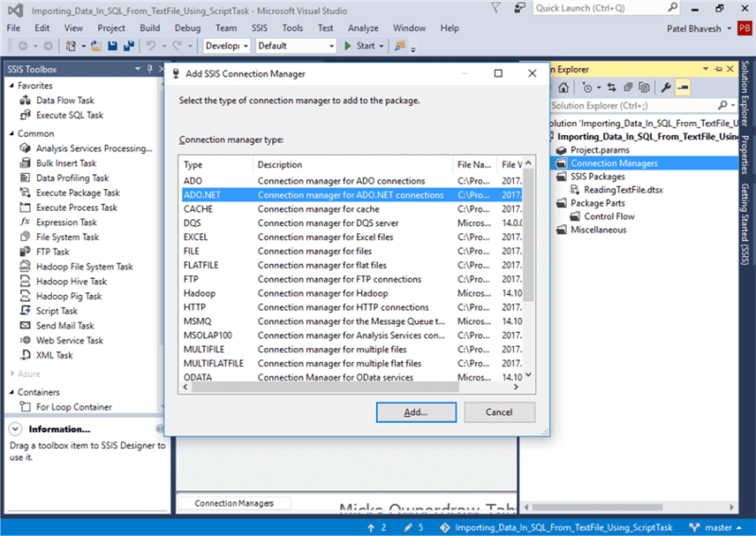The image size is (756, 536).
Task: Select the Data Flow Task icon
Action: click(x=26, y=100)
